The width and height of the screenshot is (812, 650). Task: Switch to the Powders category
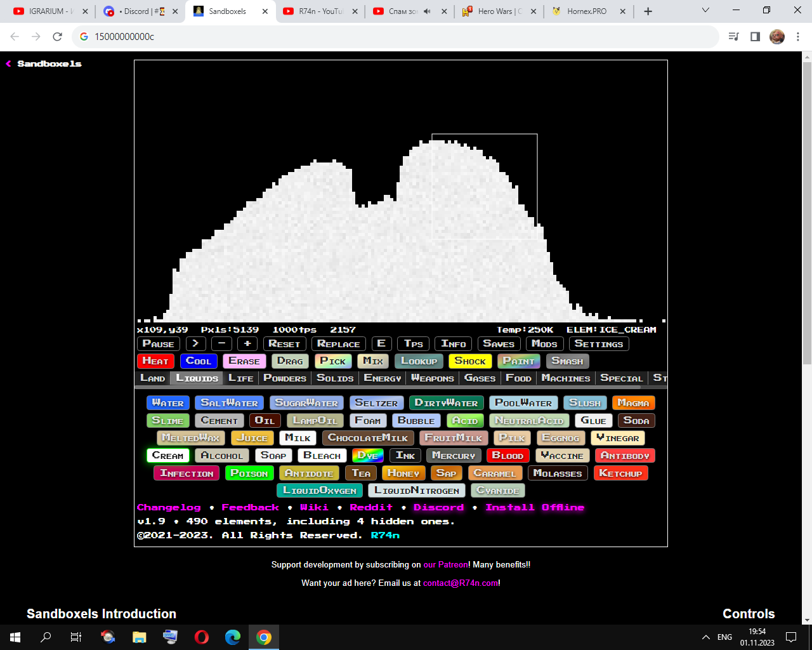(x=285, y=378)
